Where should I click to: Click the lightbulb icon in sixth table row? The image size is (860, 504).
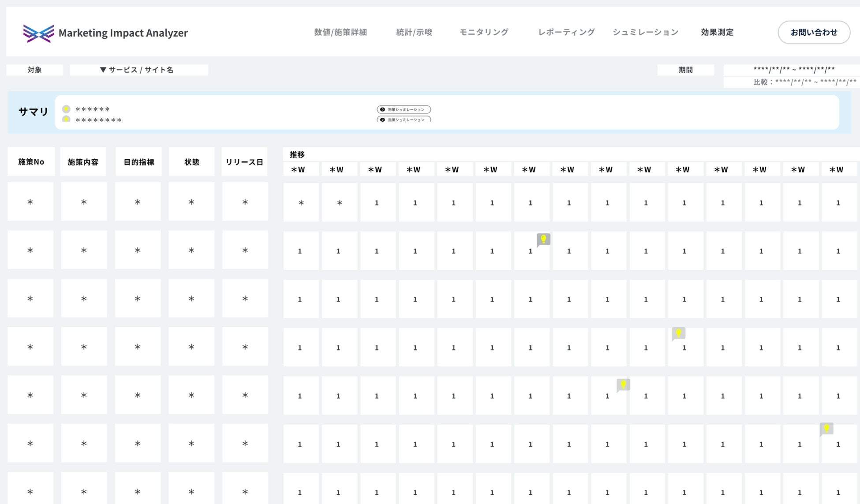point(826,429)
